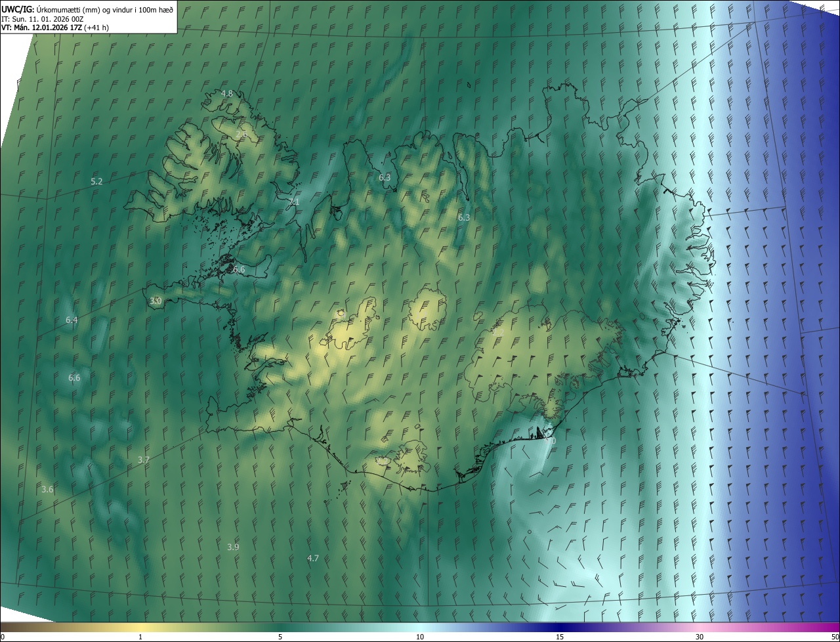840x642 pixels.
Task: Click the initial time line 'IT: Sun. 11. 01. 2026 00Z'
Action: click(x=42, y=19)
